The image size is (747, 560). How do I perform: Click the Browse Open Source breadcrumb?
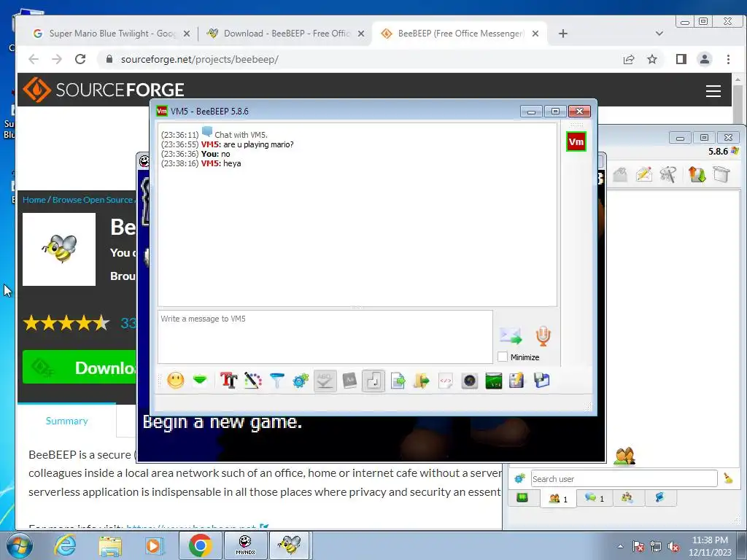93,200
